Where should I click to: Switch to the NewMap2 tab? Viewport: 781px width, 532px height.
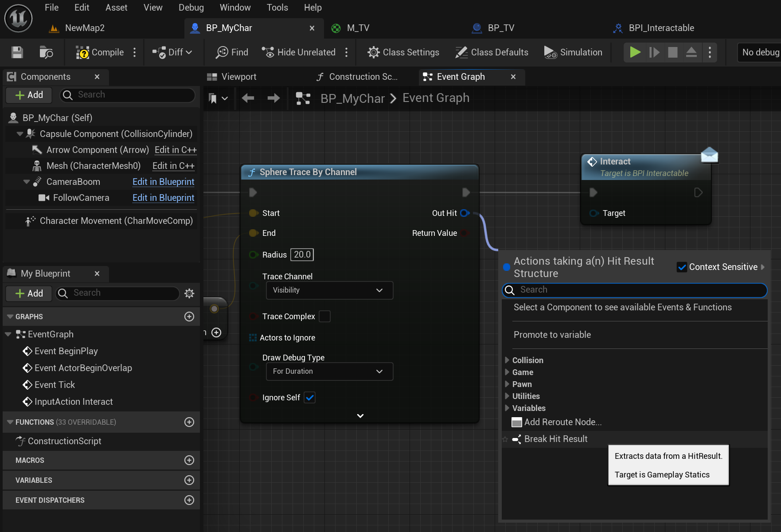78,28
